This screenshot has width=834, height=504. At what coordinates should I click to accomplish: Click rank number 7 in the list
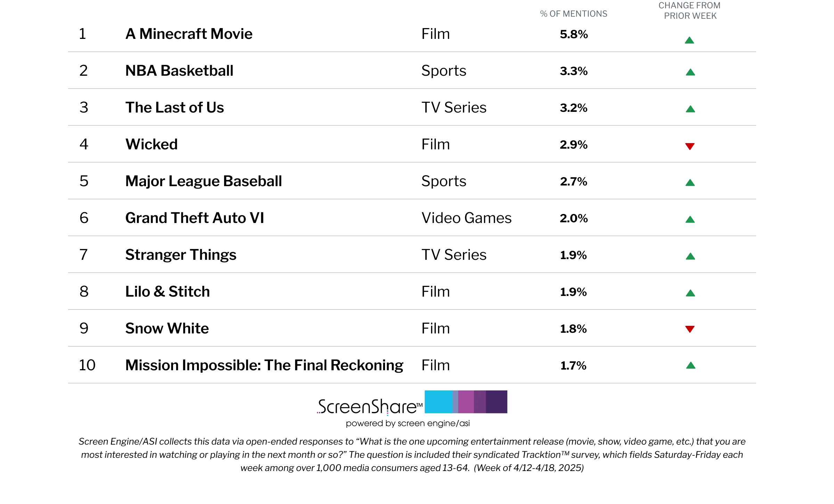[83, 255]
